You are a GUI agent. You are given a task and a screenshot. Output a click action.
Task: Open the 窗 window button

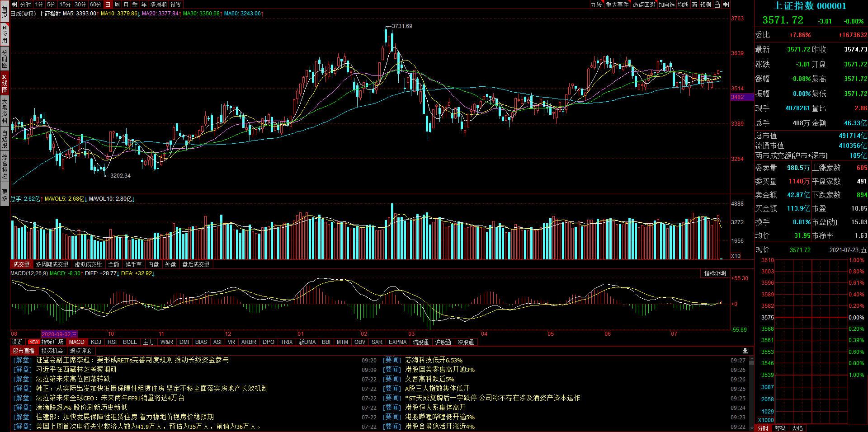click(x=694, y=5)
